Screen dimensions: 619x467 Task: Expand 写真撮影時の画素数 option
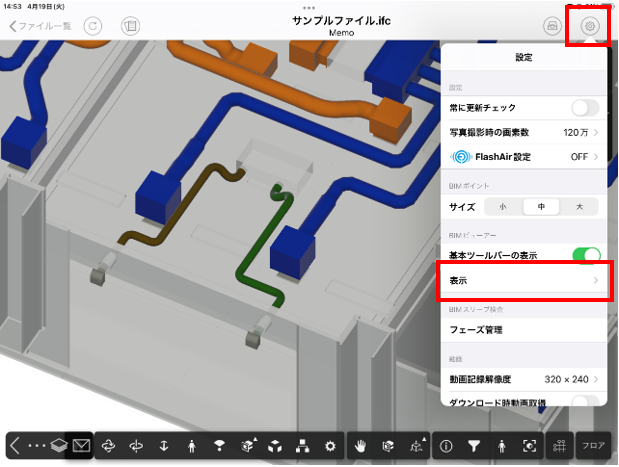click(523, 132)
